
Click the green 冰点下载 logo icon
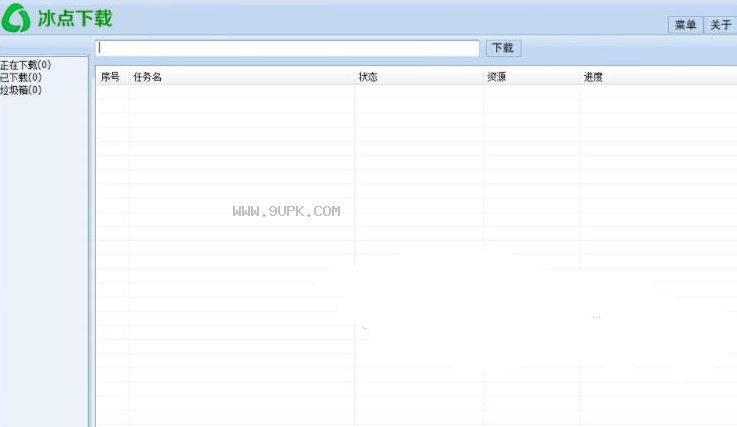pos(16,18)
